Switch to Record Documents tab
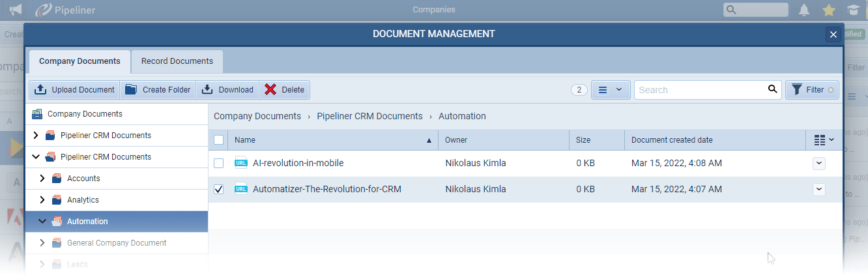Viewport: 868px width, 275px height. [x=177, y=61]
